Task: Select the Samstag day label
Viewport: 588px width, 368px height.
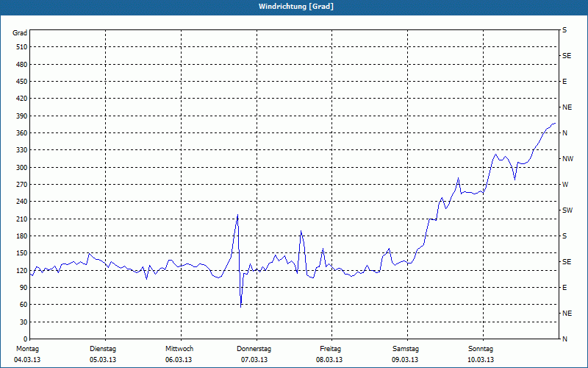Action: (x=406, y=349)
